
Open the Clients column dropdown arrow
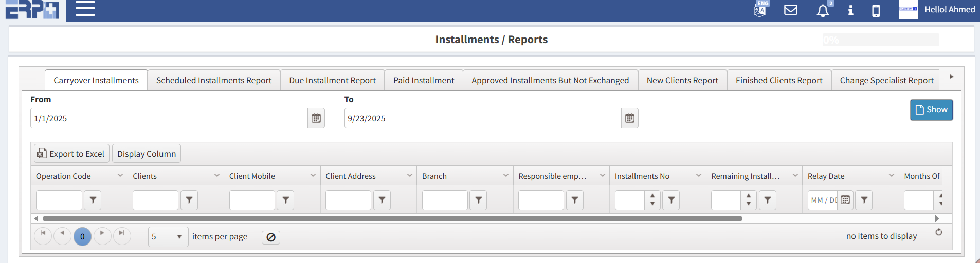(x=217, y=176)
